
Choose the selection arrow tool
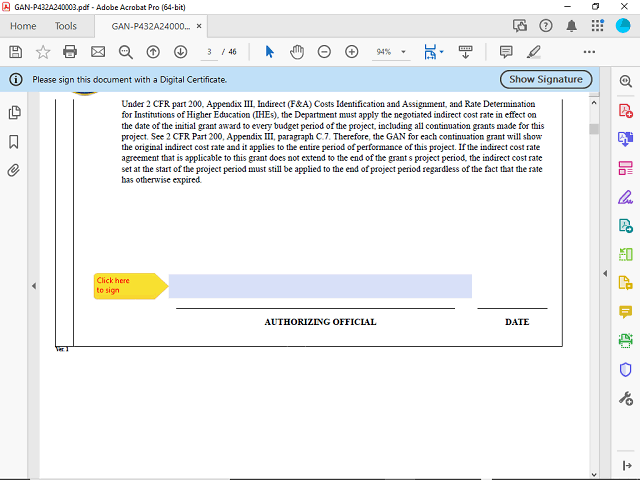[269, 52]
